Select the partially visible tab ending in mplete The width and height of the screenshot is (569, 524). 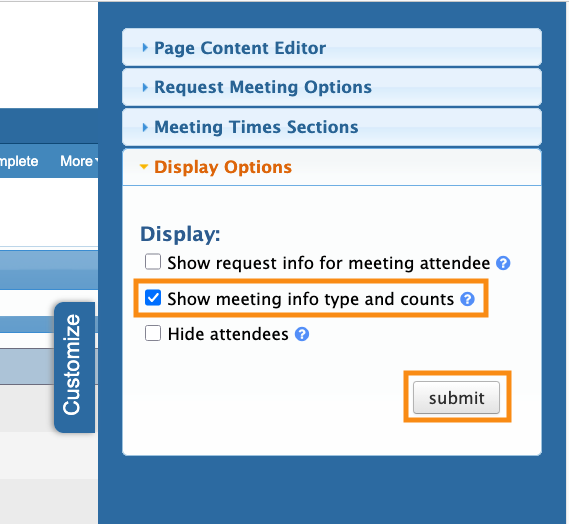(x=19, y=161)
